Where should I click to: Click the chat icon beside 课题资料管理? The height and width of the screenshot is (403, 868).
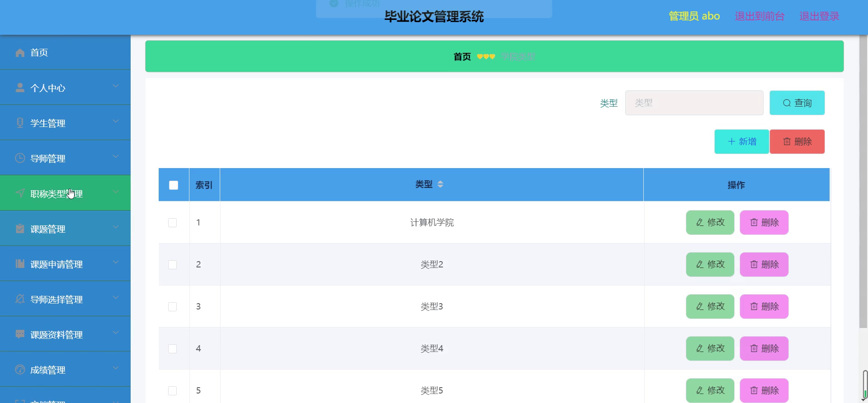(x=20, y=334)
